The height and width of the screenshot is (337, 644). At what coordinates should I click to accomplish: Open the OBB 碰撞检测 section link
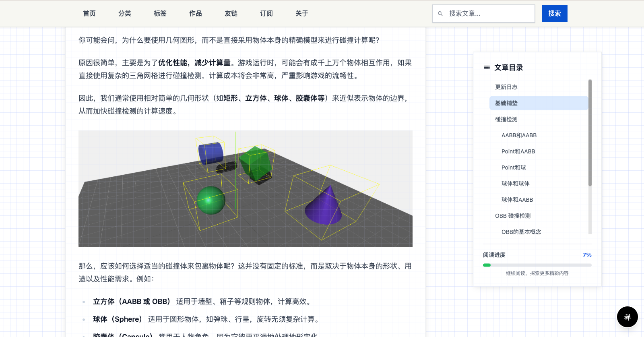[x=513, y=216]
